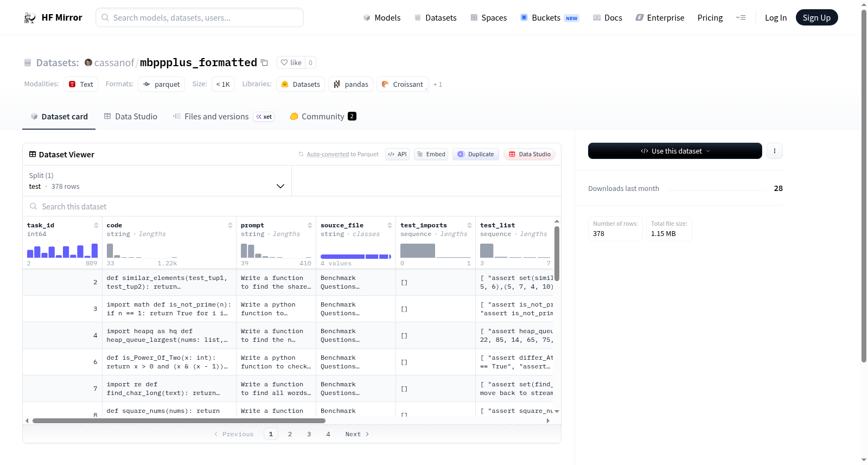The width and height of the screenshot is (868, 465).
Task: Sort the task_id column
Action: (96, 225)
